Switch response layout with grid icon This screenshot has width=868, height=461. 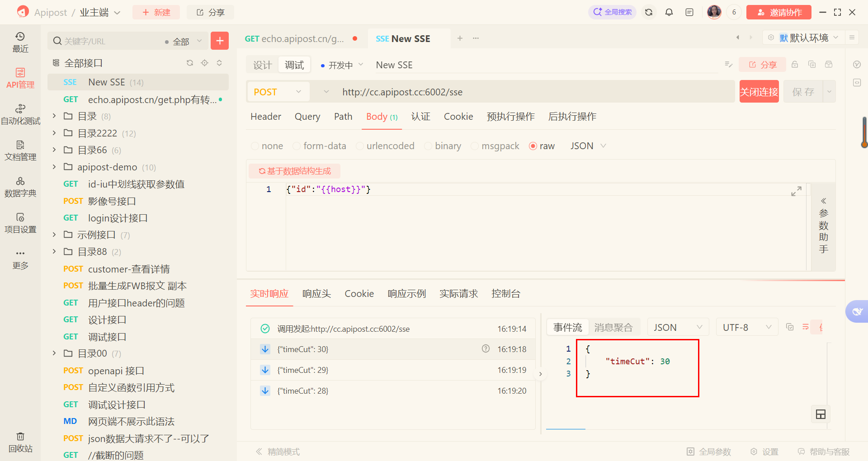821,414
